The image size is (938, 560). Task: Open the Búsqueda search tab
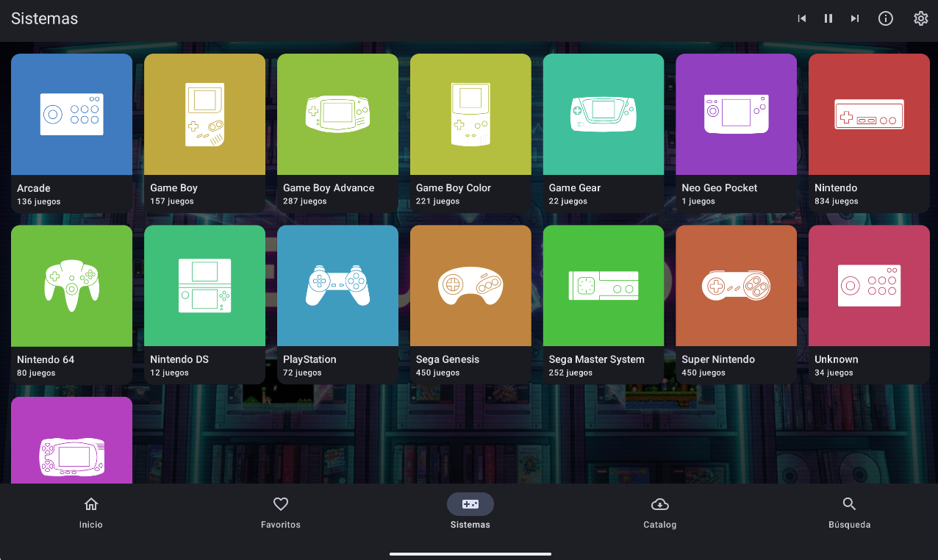(849, 512)
